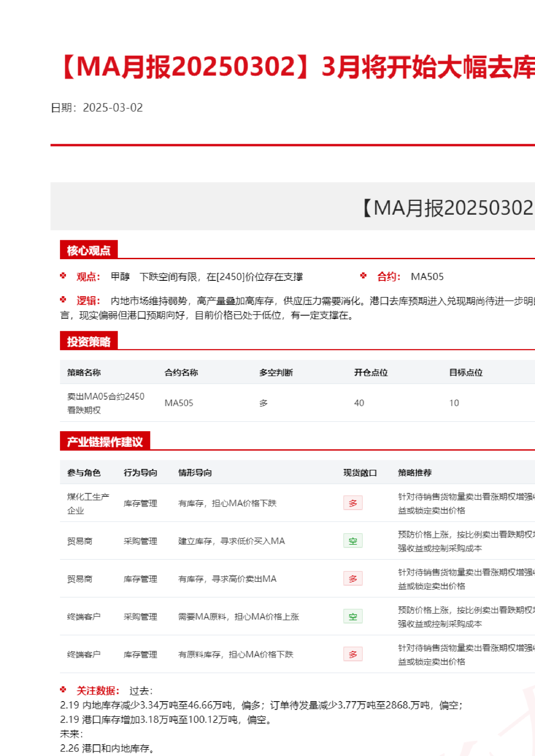Click the red diamond bullet before 观点
Screen dimensions: 535x756
pos(63,276)
